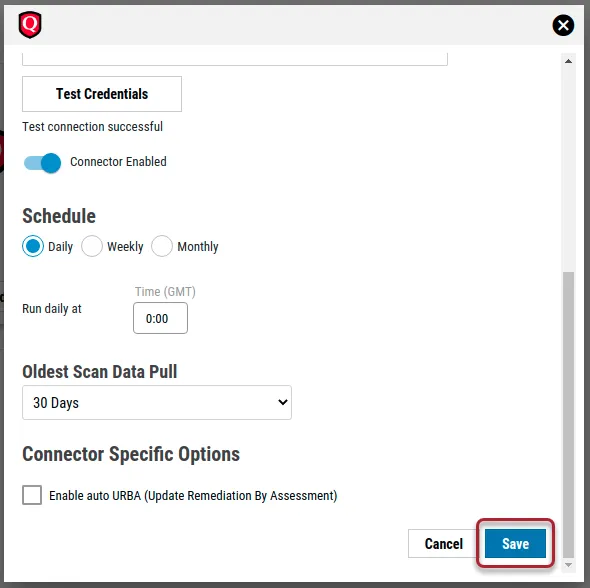Image resolution: width=590 pixels, height=588 pixels.
Task: Save the connector settings
Action: (x=515, y=544)
